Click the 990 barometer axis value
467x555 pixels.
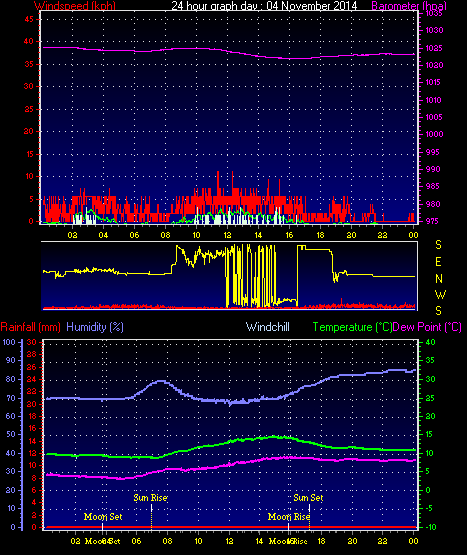click(x=434, y=169)
